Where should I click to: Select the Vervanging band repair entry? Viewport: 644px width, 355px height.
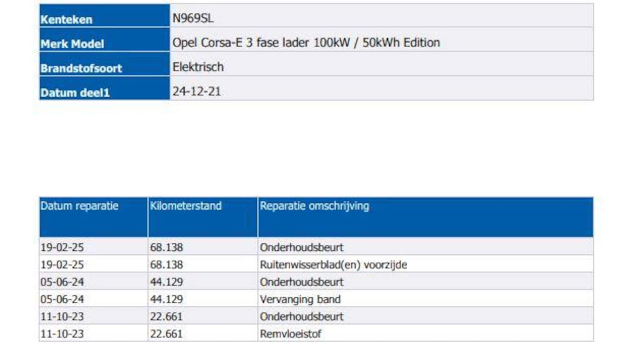pos(300,299)
